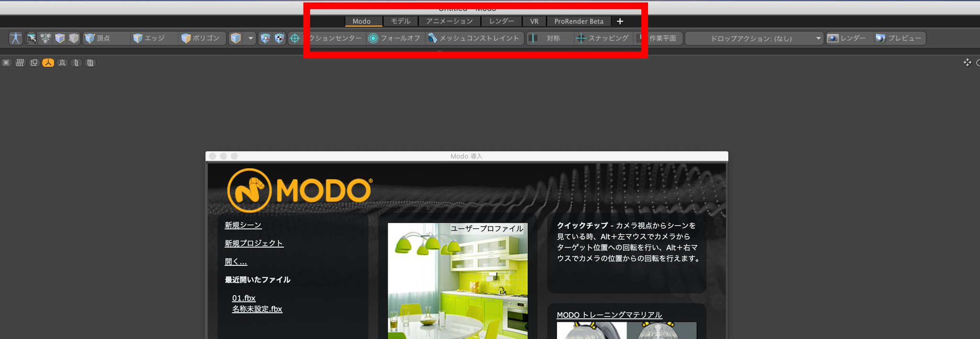Click the blue cube item mode icon
Viewport: 980px width, 339px height.
(60, 38)
